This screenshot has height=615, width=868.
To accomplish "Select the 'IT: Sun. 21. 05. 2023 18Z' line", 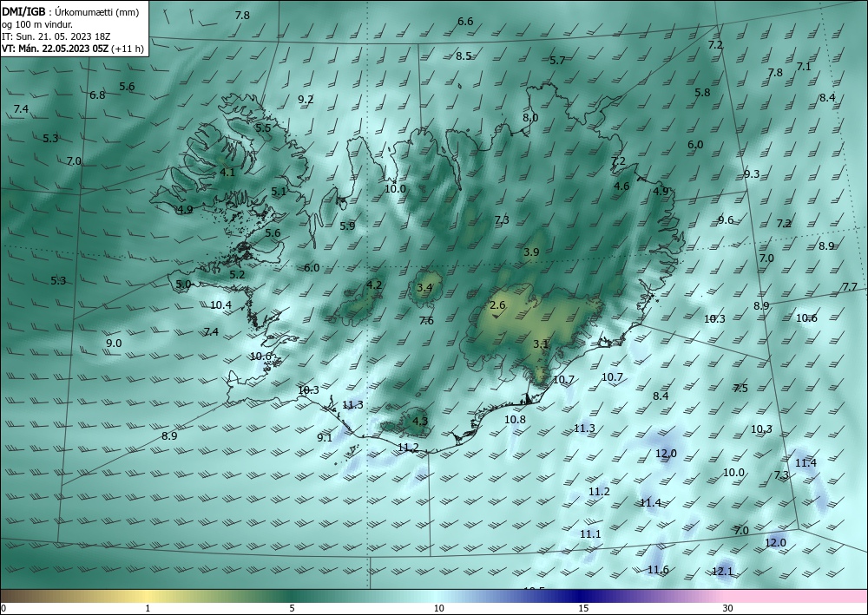I will (56, 36).
